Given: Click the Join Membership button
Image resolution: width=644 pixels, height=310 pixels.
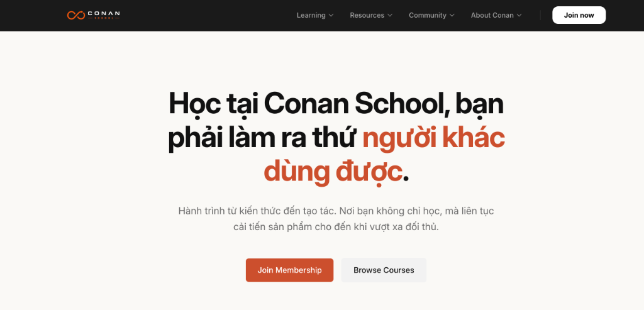Looking at the screenshot, I should click(x=289, y=270).
